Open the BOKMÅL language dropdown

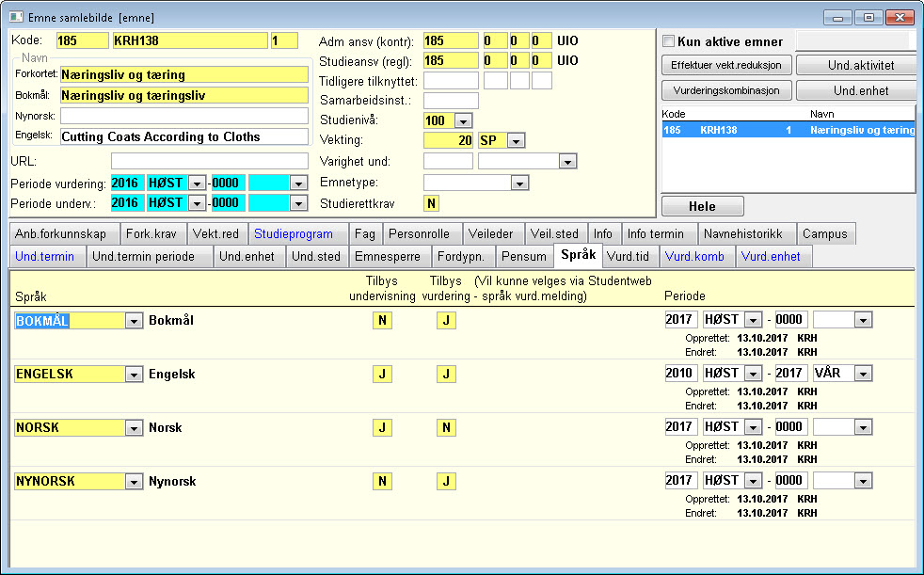tap(134, 321)
